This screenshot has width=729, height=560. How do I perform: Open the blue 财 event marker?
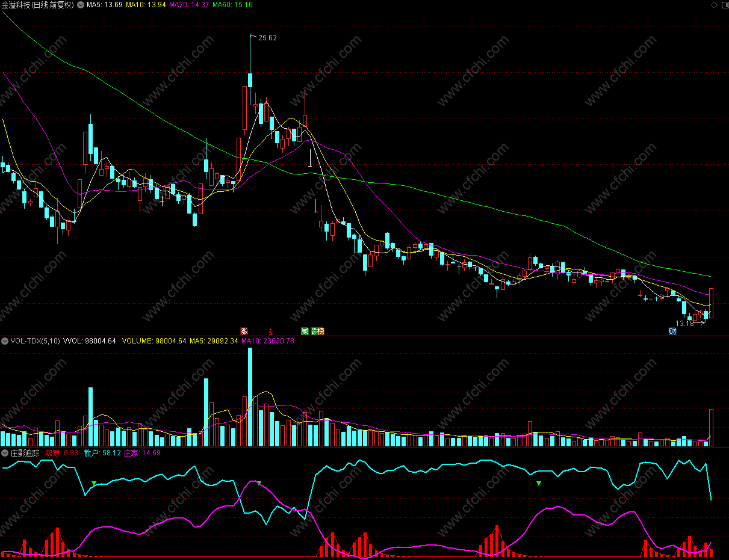[x=672, y=331]
